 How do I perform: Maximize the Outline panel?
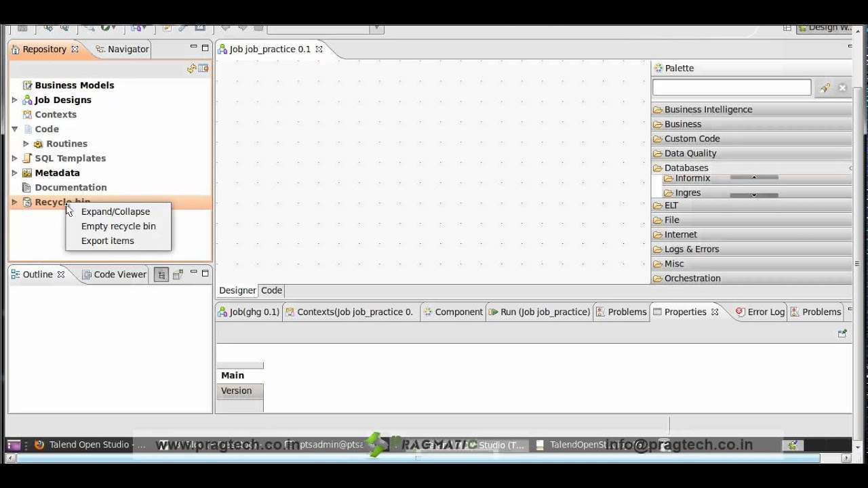coord(205,273)
